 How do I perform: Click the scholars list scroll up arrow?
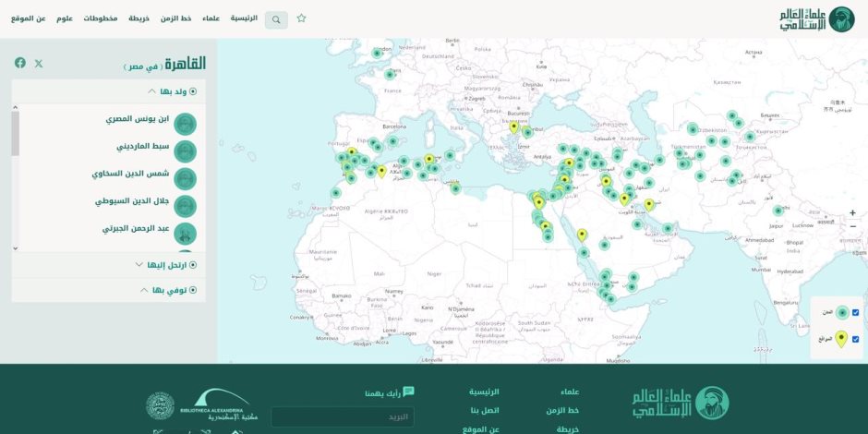tap(15, 107)
